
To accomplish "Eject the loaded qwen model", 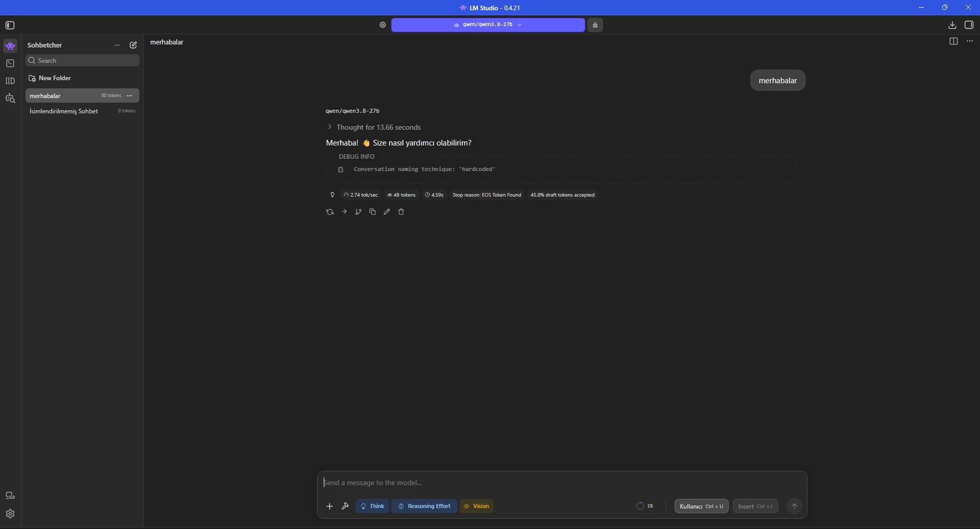I will pos(595,25).
